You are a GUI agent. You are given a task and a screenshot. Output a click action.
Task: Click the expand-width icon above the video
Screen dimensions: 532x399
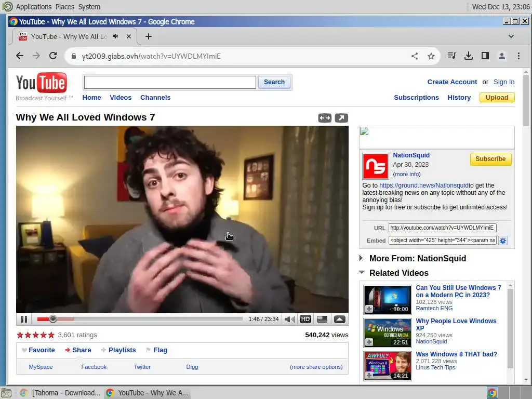click(x=325, y=118)
